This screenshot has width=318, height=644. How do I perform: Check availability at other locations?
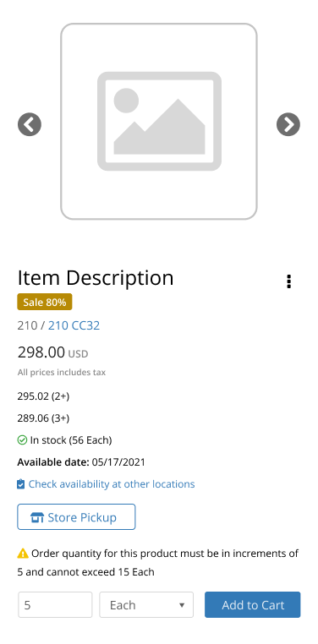click(112, 484)
